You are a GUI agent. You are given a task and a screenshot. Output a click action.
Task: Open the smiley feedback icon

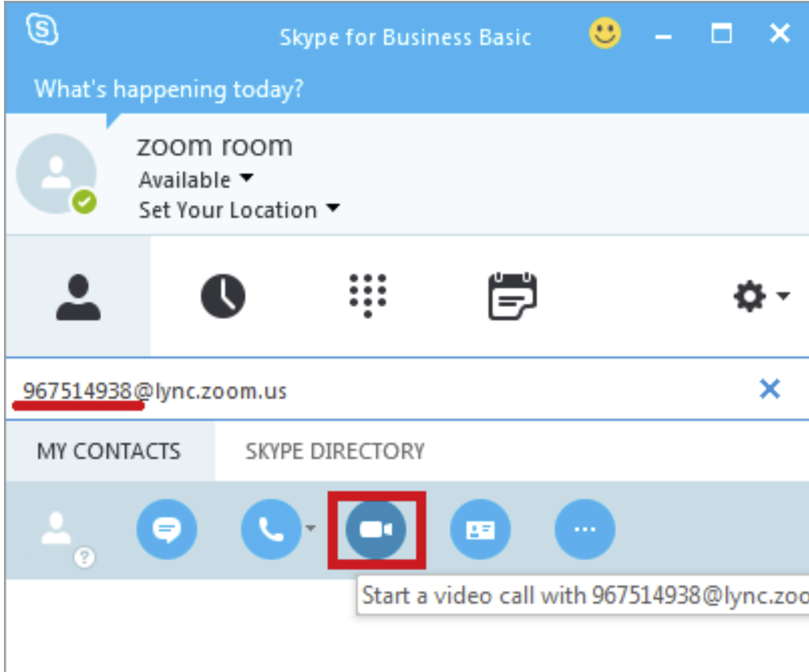[x=605, y=34]
